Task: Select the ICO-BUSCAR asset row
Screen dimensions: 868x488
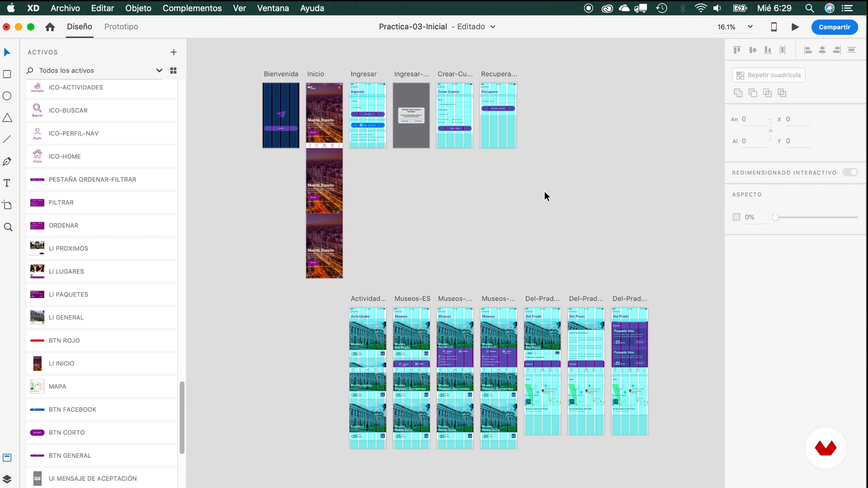Action: pyautogui.click(x=102, y=110)
